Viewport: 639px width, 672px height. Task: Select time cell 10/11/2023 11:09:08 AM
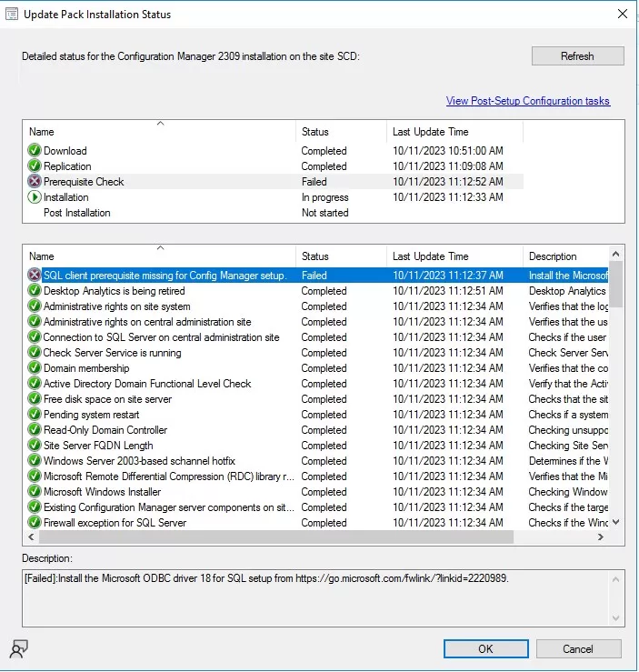[x=448, y=166]
